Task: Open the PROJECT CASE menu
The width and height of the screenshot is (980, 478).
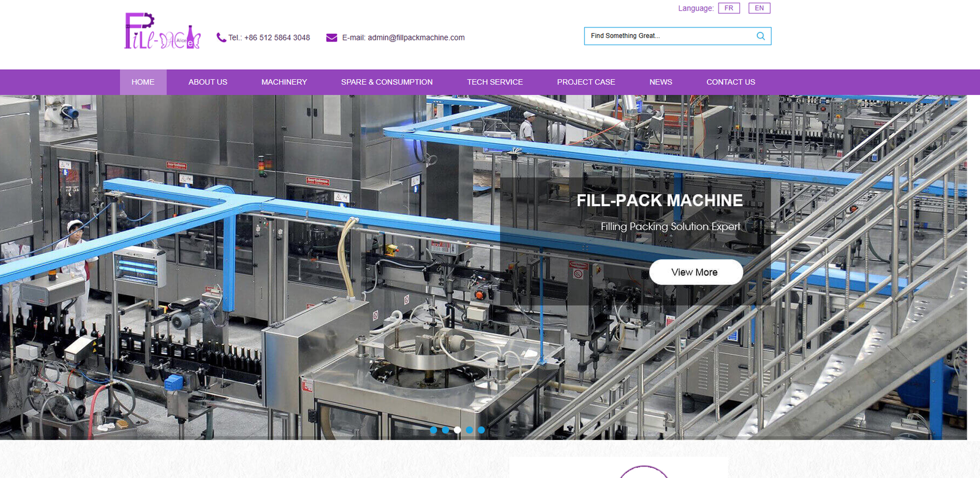Action: 586,82
